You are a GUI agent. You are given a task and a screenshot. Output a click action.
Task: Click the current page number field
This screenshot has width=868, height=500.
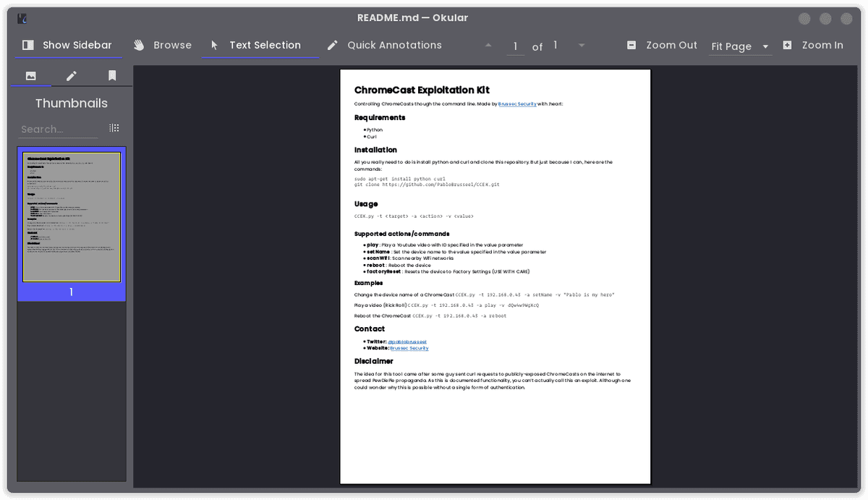point(515,46)
